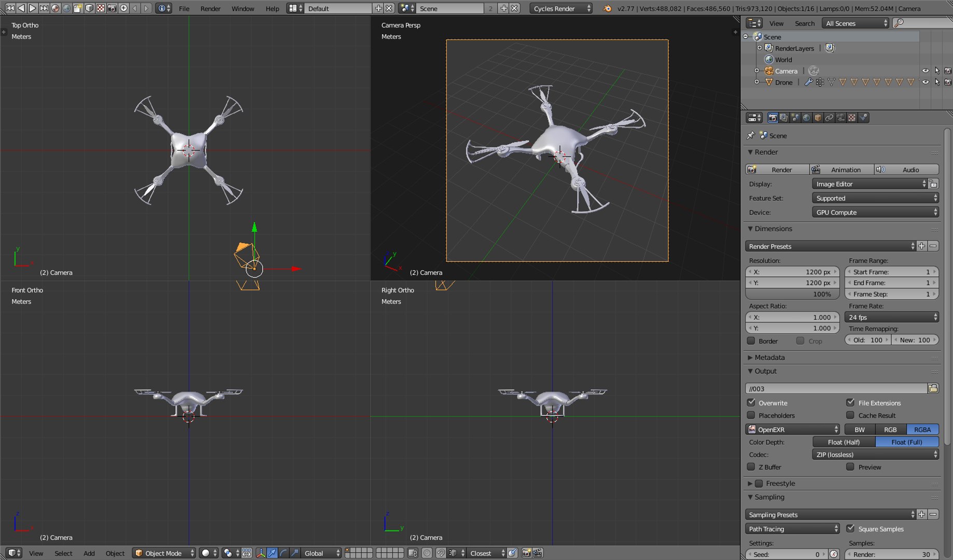This screenshot has height=560, width=953.
Task: Open the Device GPU Compute dropdown
Action: 875,212
